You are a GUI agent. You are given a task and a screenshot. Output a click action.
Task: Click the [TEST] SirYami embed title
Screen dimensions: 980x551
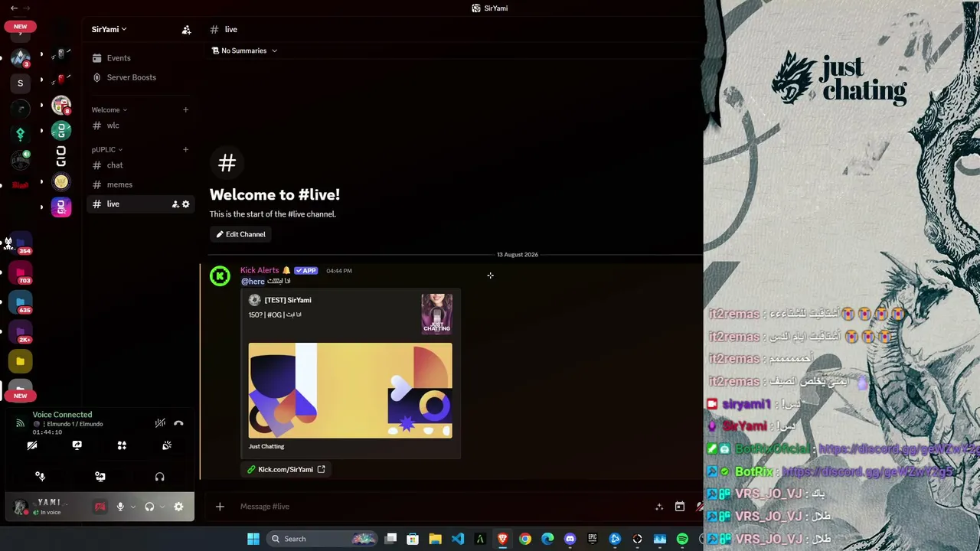[x=288, y=300]
